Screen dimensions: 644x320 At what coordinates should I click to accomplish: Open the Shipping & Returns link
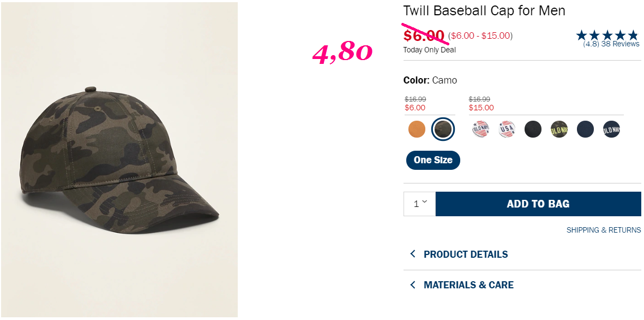(x=604, y=230)
